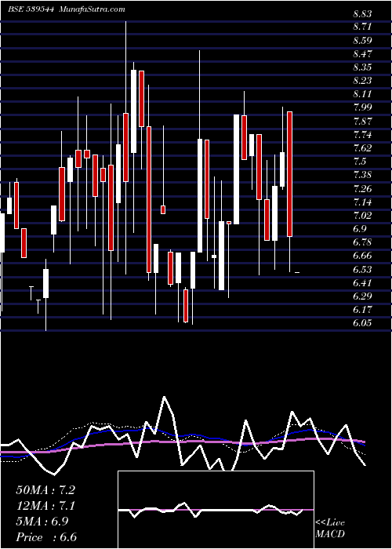Click the 5MA : 6.9 readout
The width and height of the screenshot is (392, 549).
click(x=42, y=522)
